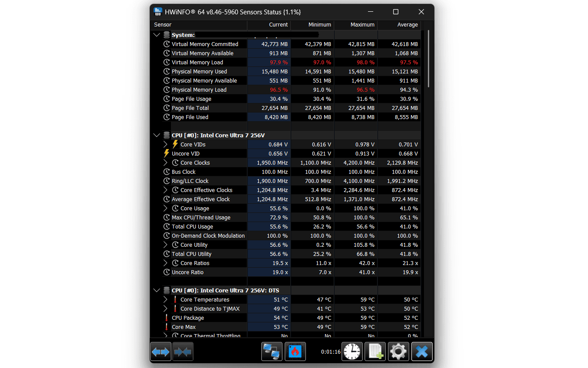Screen dimensions: 588x368
Task: Reset the elapsed time clock icon
Action: (x=352, y=351)
